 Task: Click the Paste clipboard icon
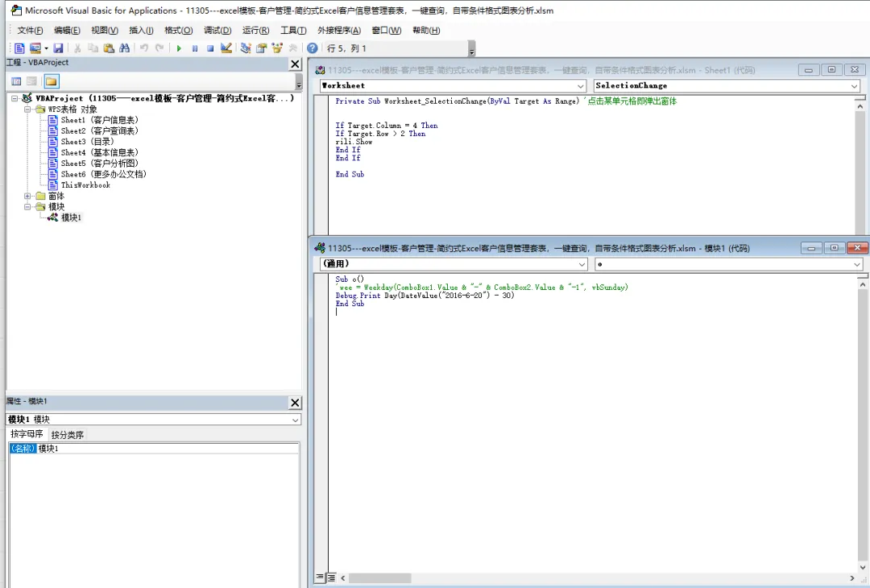(x=109, y=48)
